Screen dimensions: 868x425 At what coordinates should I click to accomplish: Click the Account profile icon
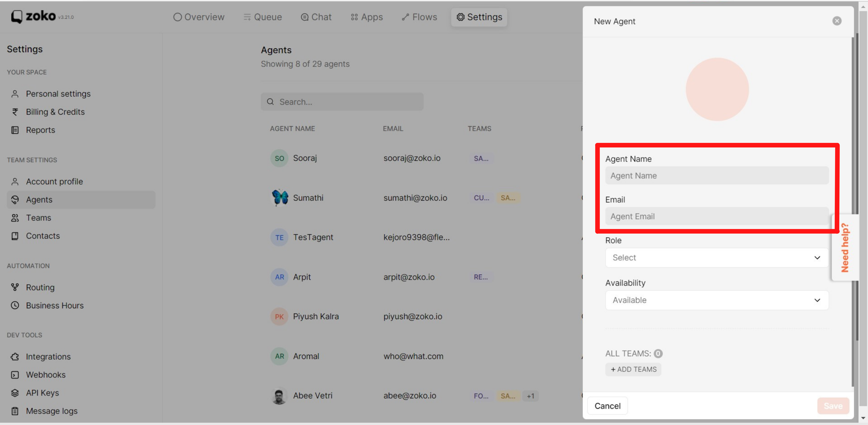click(x=15, y=182)
